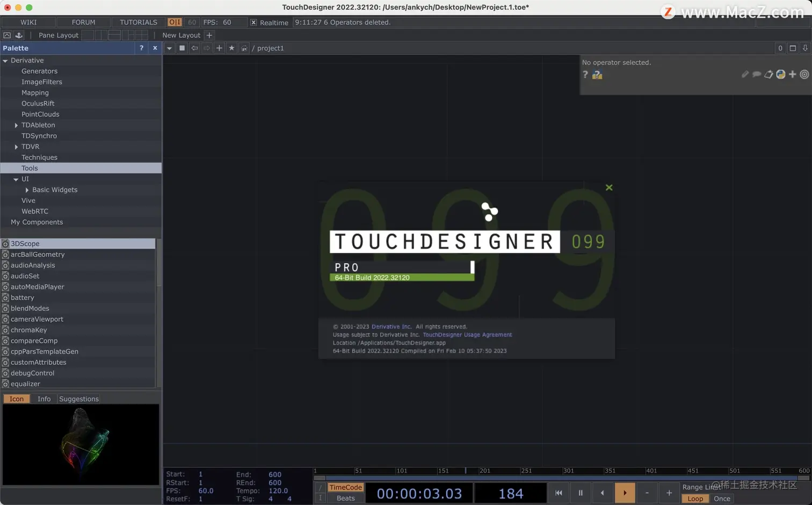Expand the TDAbleton folder
The width and height of the screenshot is (812, 505).
[x=16, y=125]
